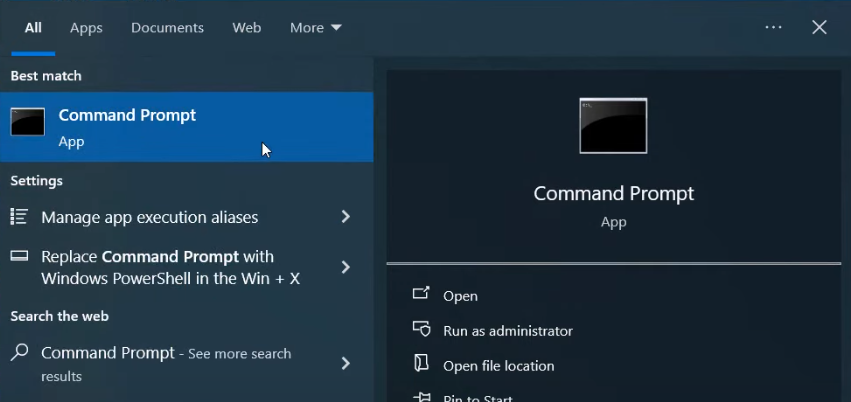Expand arrow beside web search result
Screen dimensions: 851x402
point(345,363)
